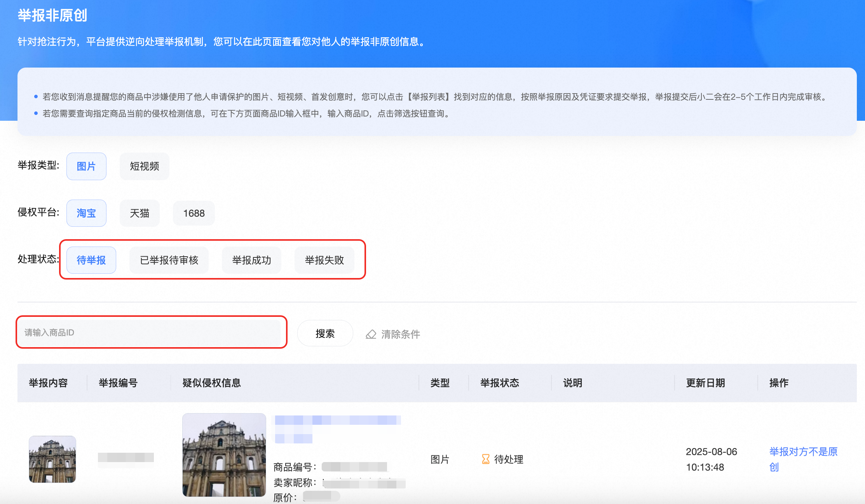
Task: Click the eraser icon beside 清除条件
Action: pyautogui.click(x=371, y=334)
